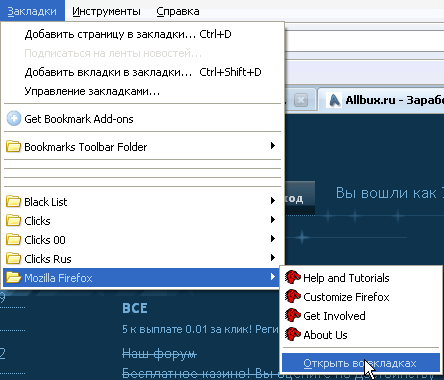The height and width of the screenshot is (380, 444).
Task: Open the Clicks Rus folder label
Action: (x=48, y=259)
